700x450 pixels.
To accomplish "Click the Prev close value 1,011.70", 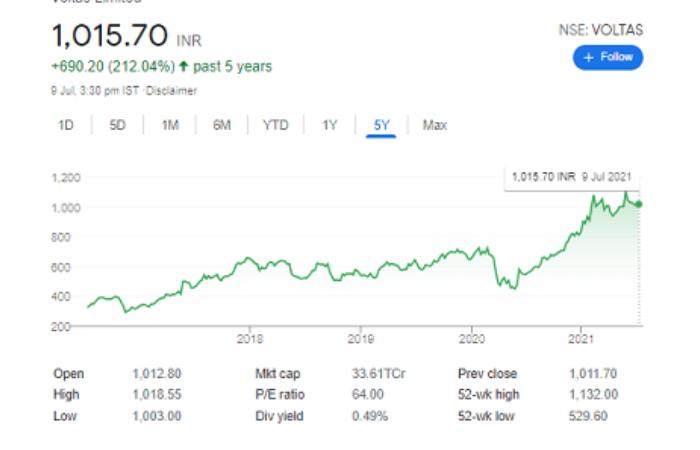I will click(593, 374).
